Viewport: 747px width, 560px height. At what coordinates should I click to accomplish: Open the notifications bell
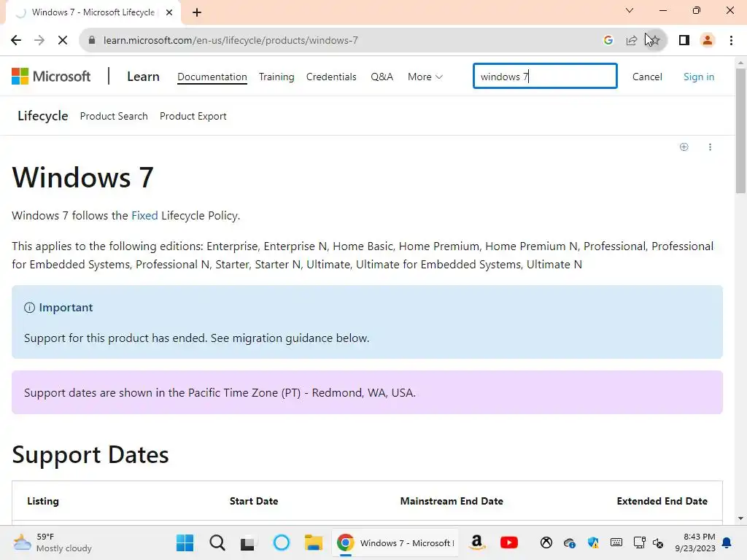coord(727,542)
